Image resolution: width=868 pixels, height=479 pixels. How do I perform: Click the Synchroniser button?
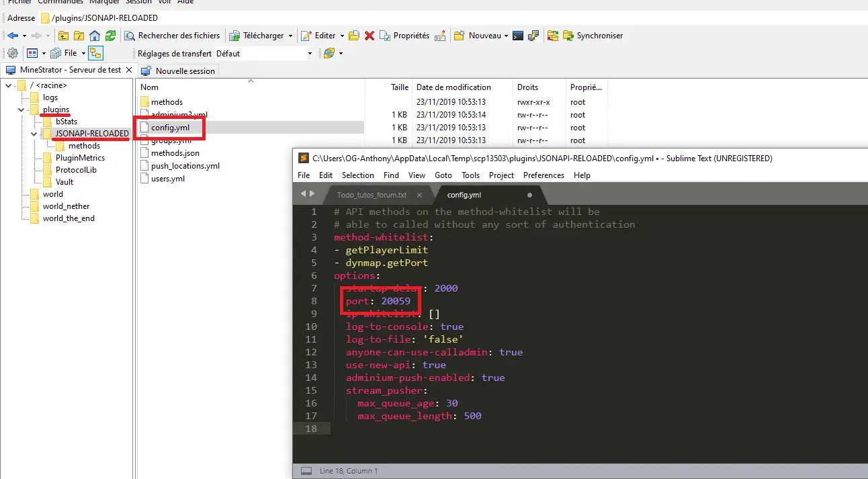tap(593, 36)
